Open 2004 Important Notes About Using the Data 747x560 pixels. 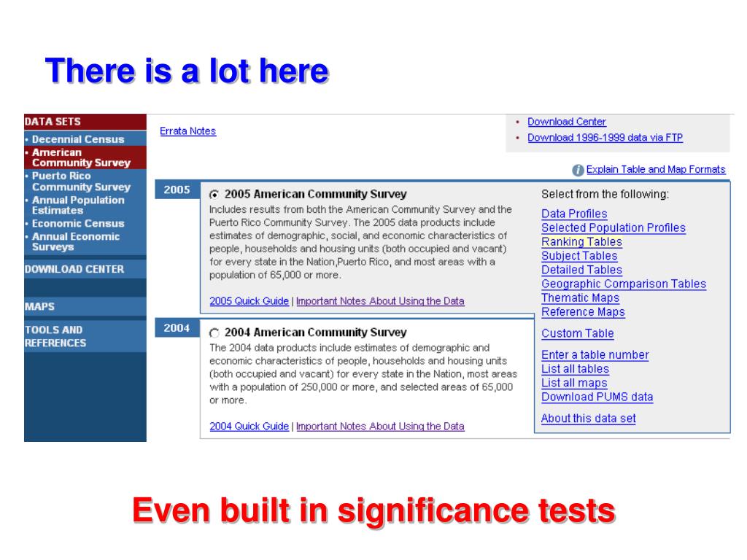(380, 426)
